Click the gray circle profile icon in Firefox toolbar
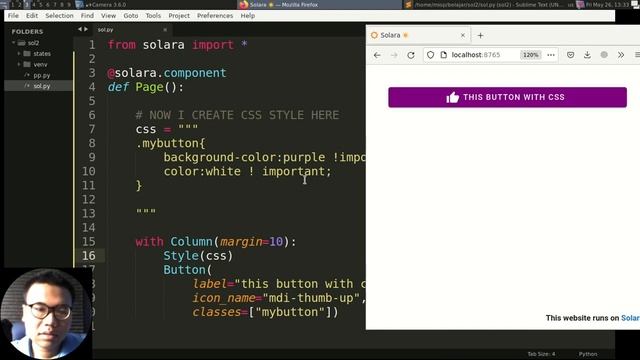 coord(604,55)
